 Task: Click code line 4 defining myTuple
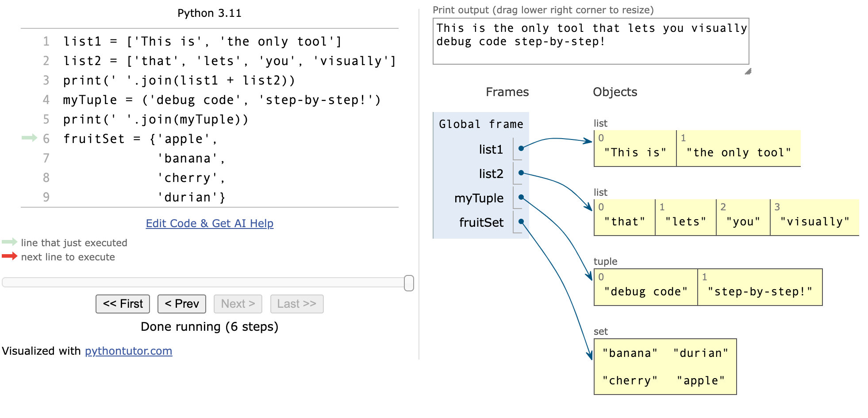click(222, 100)
